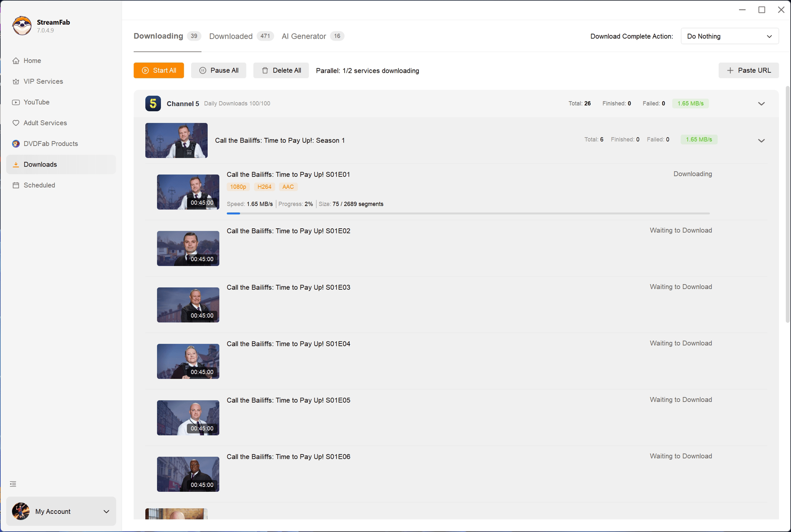
Task: Click Channel 5 speed badge 1.65 MB/s
Action: point(690,103)
